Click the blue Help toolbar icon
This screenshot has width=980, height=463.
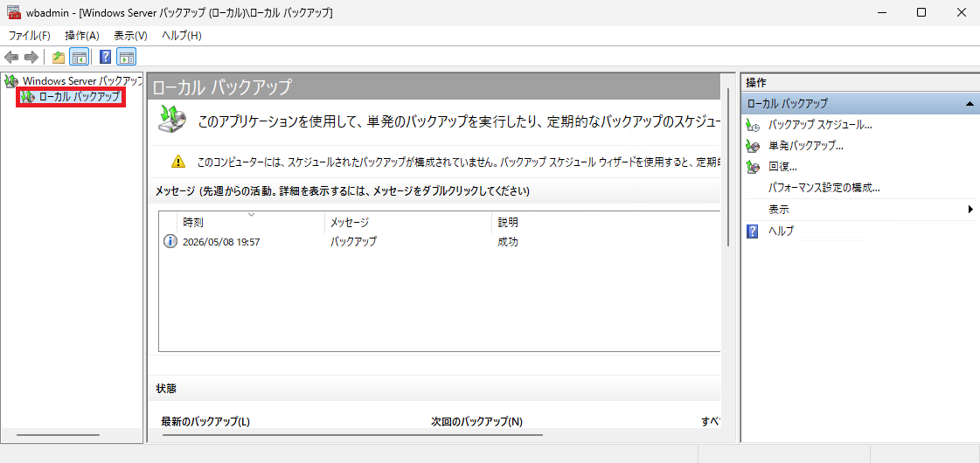pyautogui.click(x=106, y=58)
